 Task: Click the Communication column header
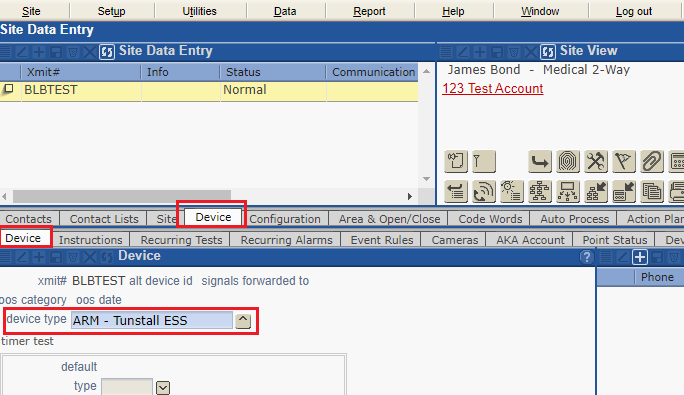pos(373,72)
